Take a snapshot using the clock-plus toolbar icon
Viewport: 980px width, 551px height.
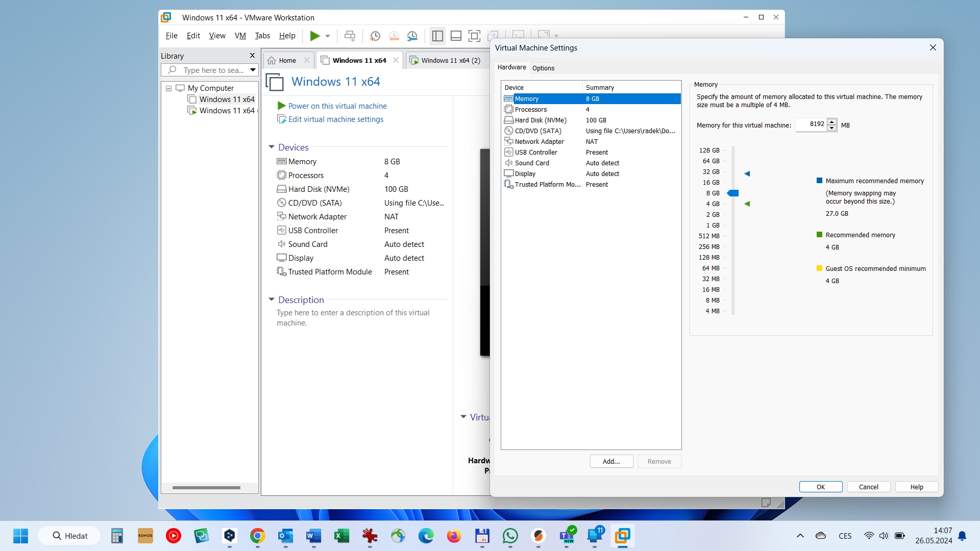(x=375, y=36)
